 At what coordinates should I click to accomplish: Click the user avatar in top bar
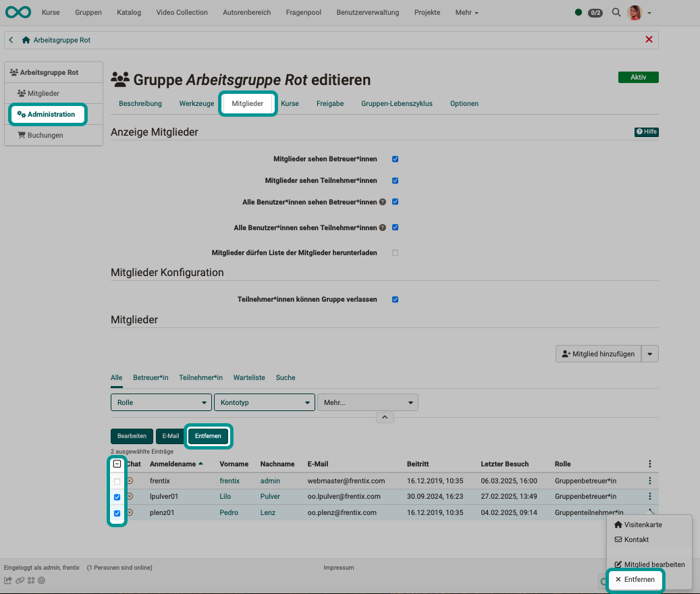(x=635, y=12)
